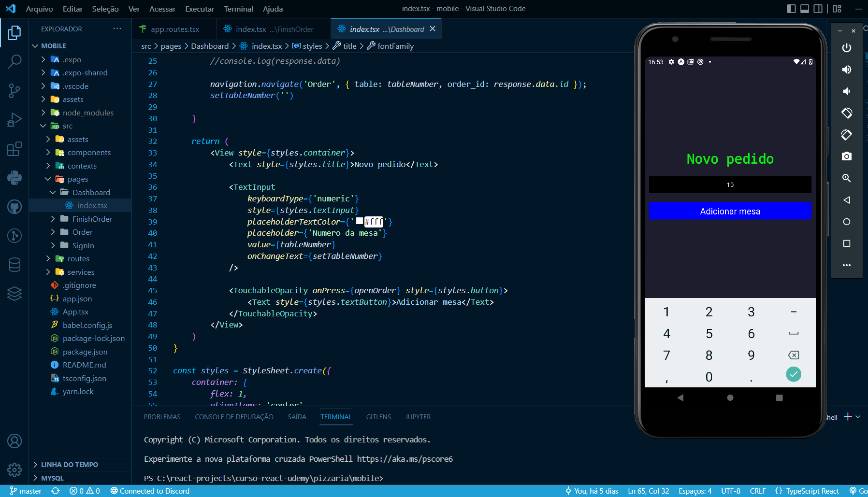Toggle Split Editor Right icon
868x497 pixels.
[x=818, y=8]
